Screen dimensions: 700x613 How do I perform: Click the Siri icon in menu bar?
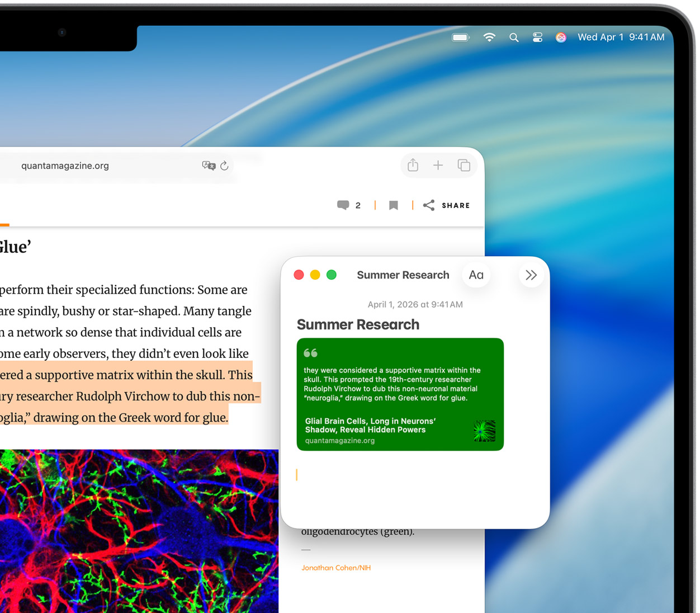tap(561, 37)
